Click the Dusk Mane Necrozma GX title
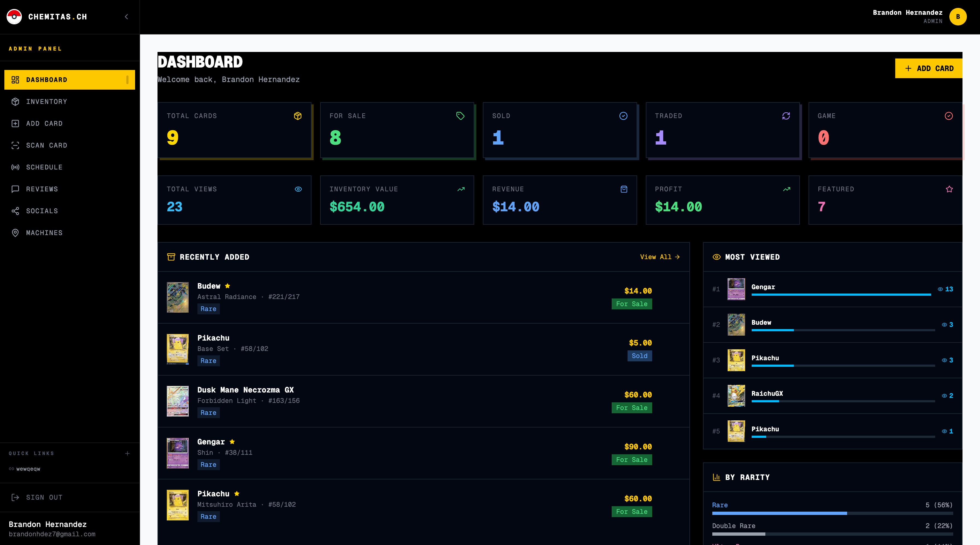 245,390
